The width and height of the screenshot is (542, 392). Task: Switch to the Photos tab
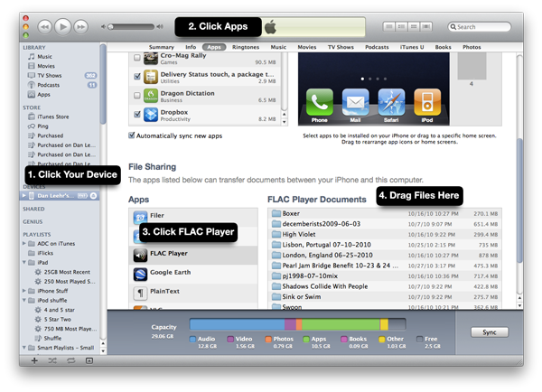click(x=472, y=47)
